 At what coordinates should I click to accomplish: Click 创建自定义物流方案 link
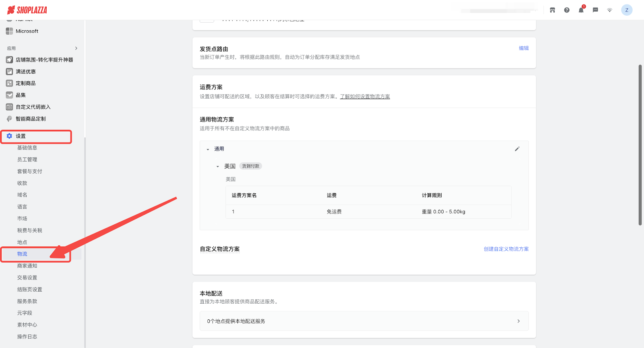[506, 249]
